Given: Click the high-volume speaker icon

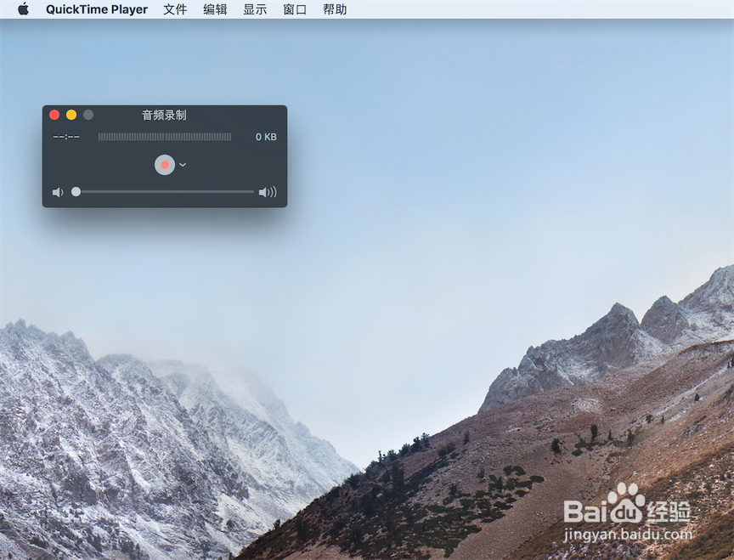Looking at the screenshot, I should 268,191.
